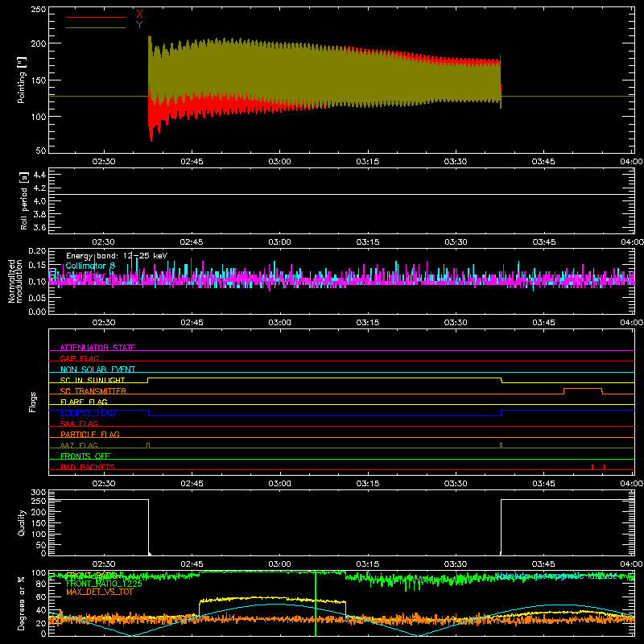The width and height of the screenshot is (644, 644).
Task: Click the second BAD_PACKETS red spike
Action: point(605,467)
